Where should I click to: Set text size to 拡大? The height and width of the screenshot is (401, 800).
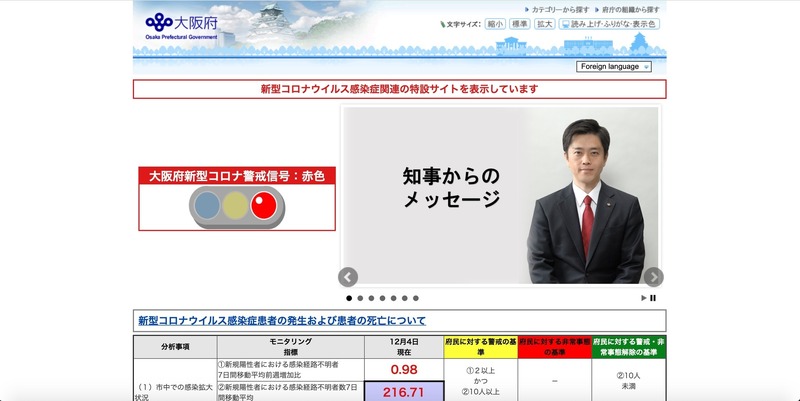click(545, 24)
